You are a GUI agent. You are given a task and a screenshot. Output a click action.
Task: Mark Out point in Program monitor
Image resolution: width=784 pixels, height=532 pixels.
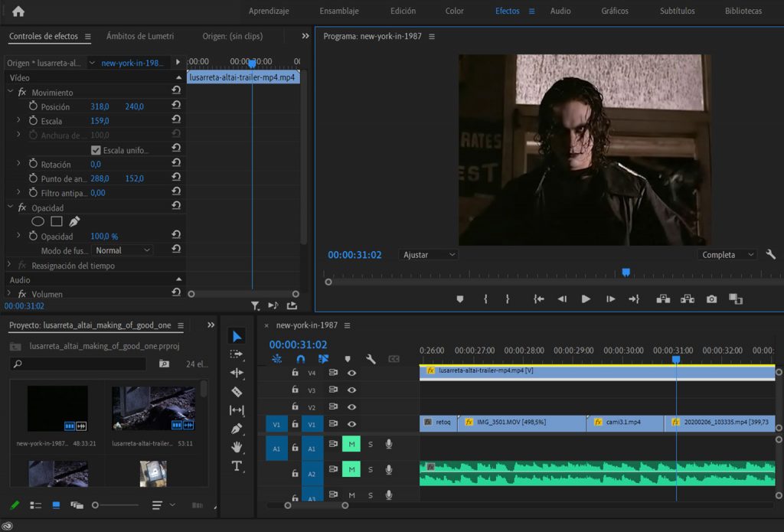(x=508, y=299)
